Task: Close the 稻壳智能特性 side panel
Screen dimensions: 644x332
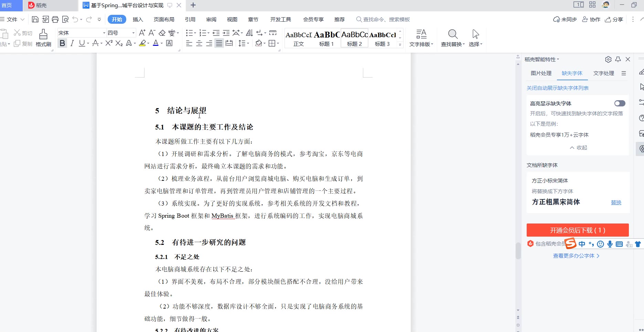Action: click(628, 59)
